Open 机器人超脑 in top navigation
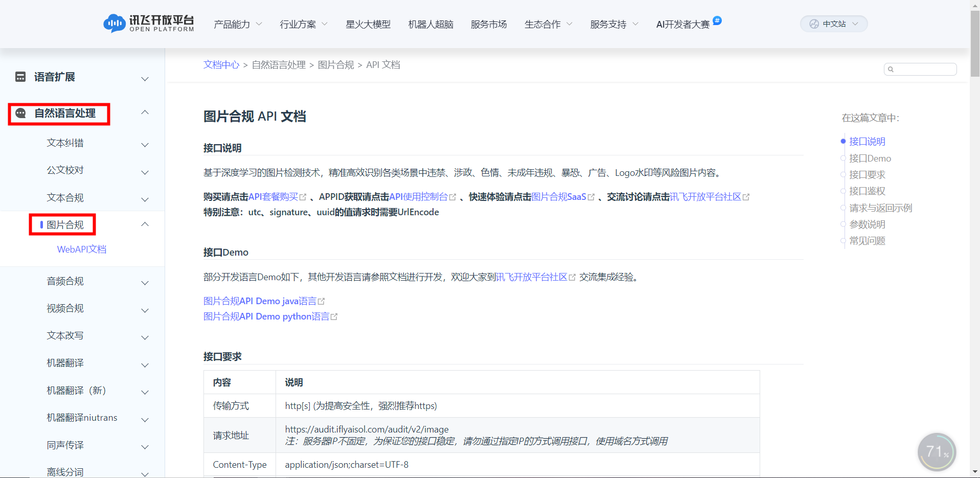 (x=431, y=24)
